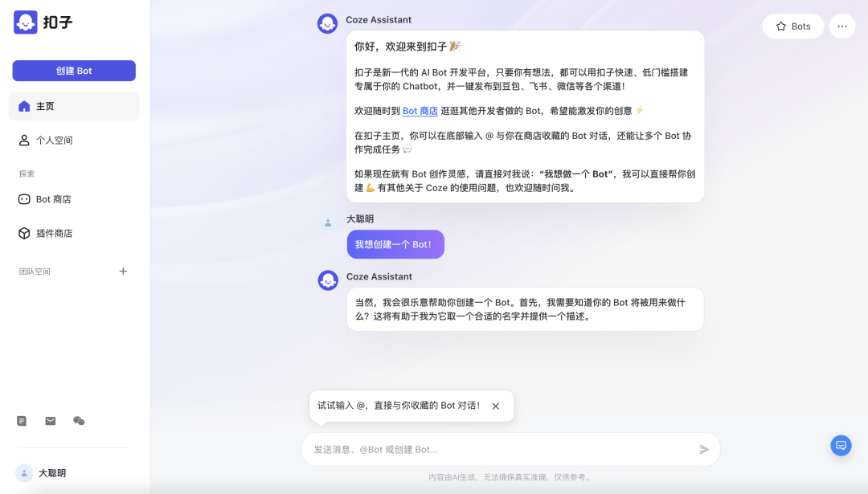Click the second Coze Assistant avatar
868x494 pixels.
328,280
